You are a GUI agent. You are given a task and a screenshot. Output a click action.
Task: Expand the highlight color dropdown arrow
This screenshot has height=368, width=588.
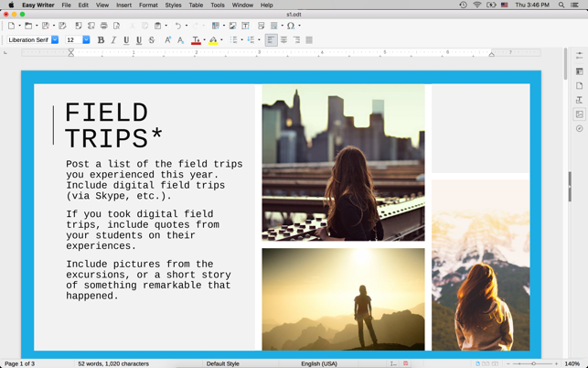pyautogui.click(x=221, y=40)
